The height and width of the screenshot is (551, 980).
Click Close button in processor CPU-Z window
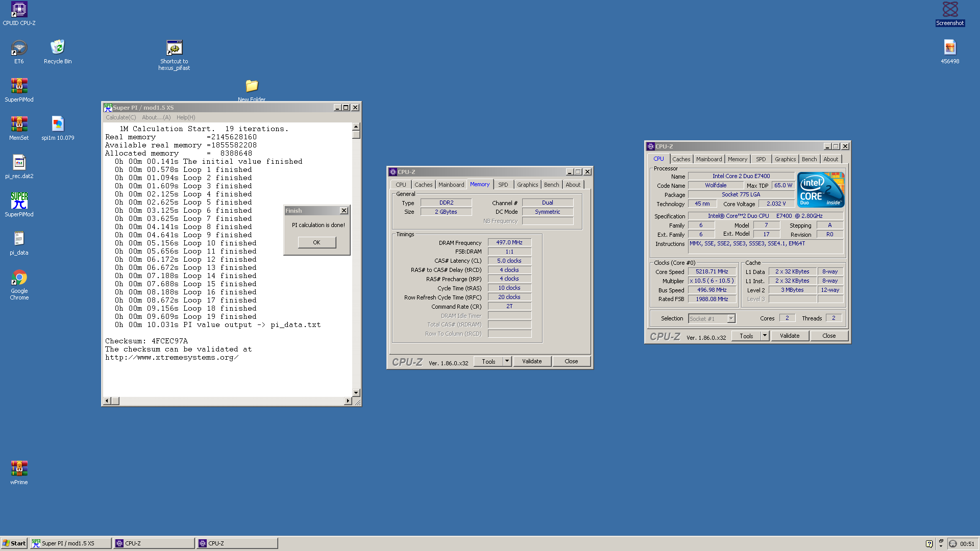coord(829,336)
